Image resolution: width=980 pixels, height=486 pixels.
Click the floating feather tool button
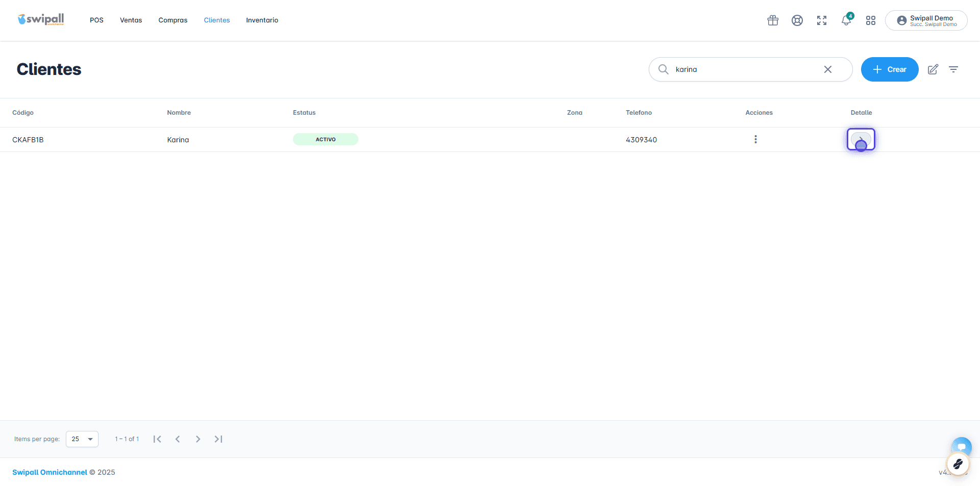click(x=958, y=465)
